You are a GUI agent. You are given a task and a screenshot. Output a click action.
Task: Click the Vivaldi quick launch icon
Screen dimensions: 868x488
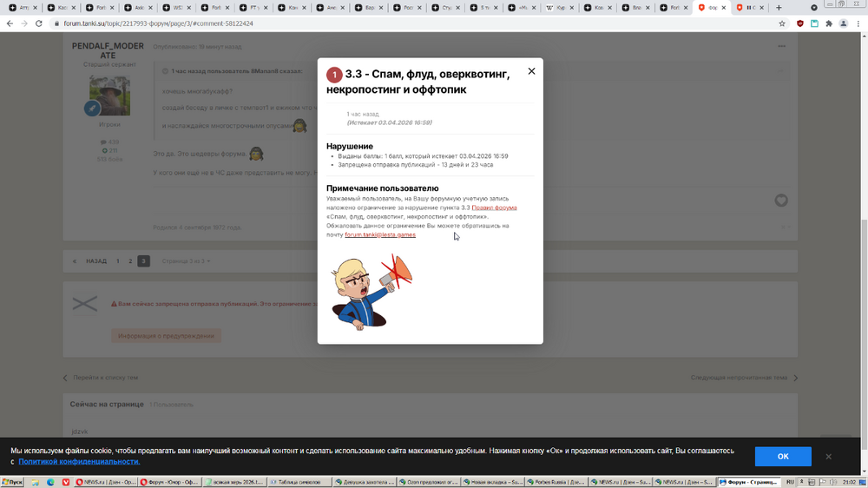pyautogui.click(x=66, y=483)
